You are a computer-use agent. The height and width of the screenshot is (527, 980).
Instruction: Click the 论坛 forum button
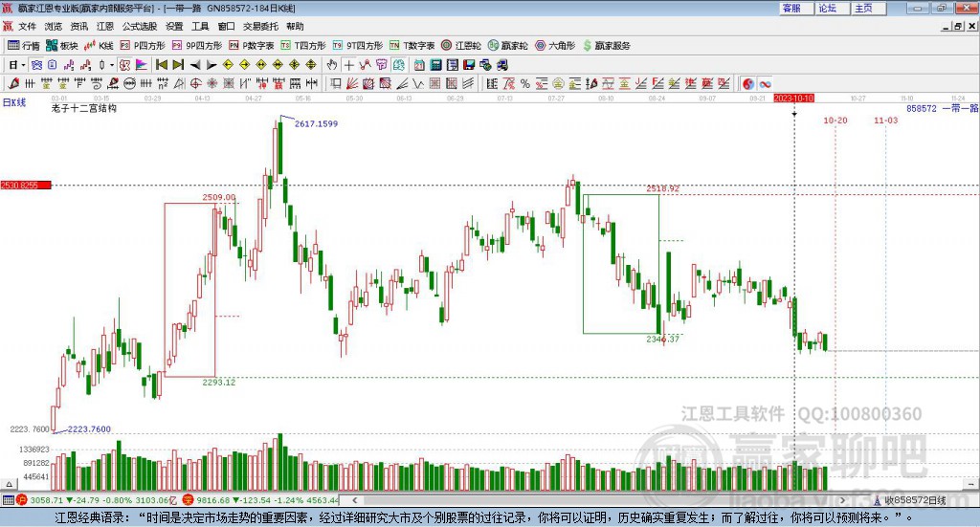point(833,8)
